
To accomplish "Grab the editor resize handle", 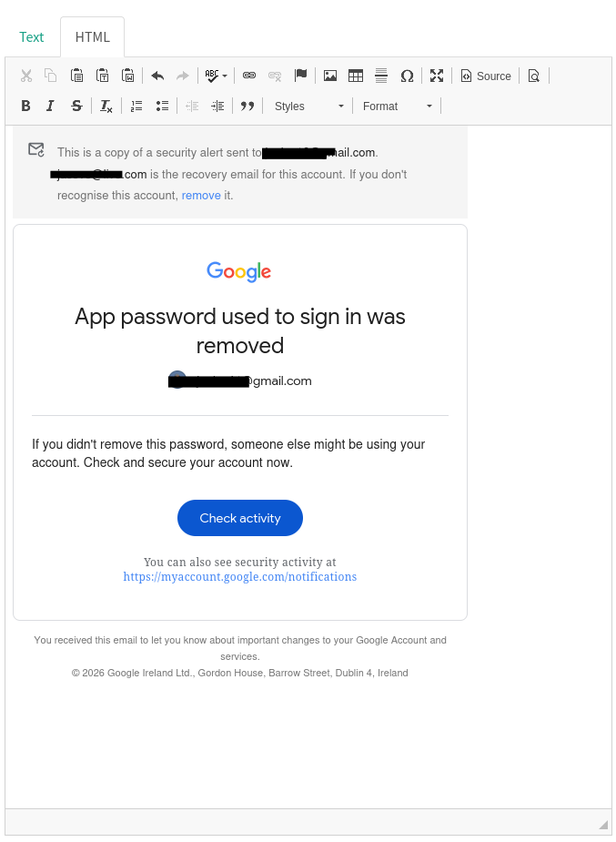I will [602, 825].
